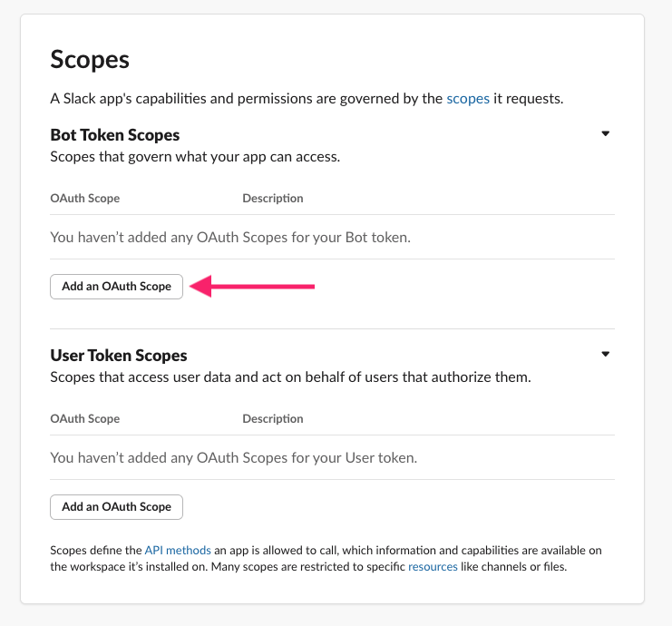This screenshot has width=672, height=626.
Task: Click Description column header in Bot section
Action: point(273,199)
